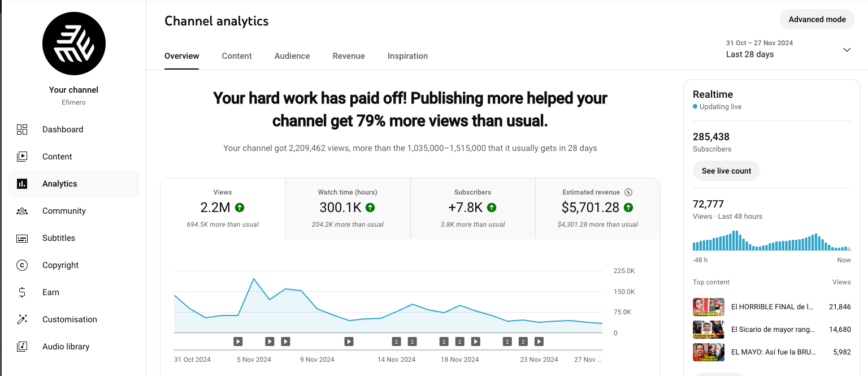Open the Copyright © icon
This screenshot has height=376, width=868.
point(22,265)
